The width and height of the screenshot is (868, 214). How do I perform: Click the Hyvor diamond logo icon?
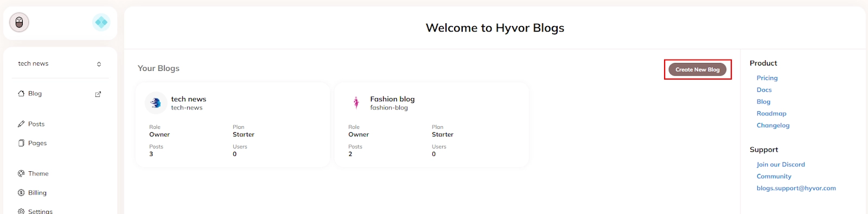[x=101, y=22]
